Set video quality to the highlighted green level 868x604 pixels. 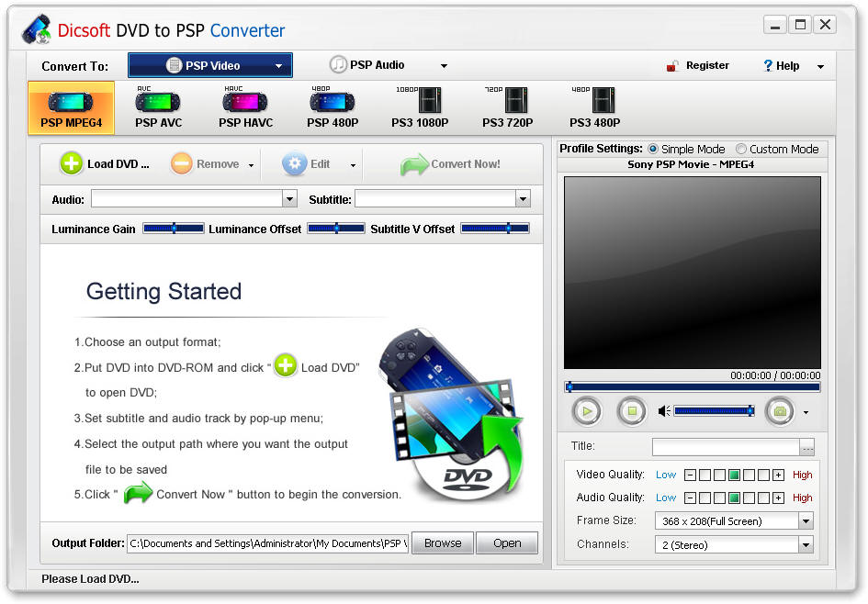tap(734, 475)
